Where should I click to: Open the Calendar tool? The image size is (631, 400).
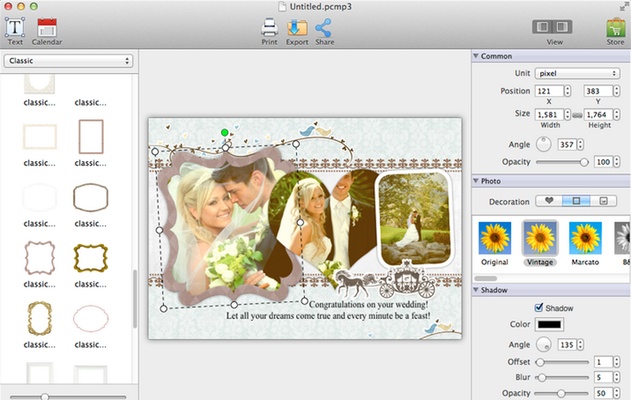click(x=47, y=31)
